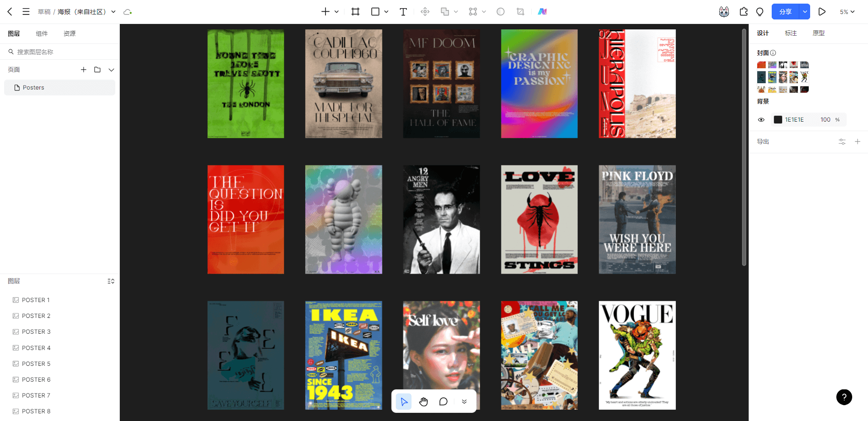Expand the insert tool dropdown arrow
Screen dimensions: 868x421
(x=336, y=12)
